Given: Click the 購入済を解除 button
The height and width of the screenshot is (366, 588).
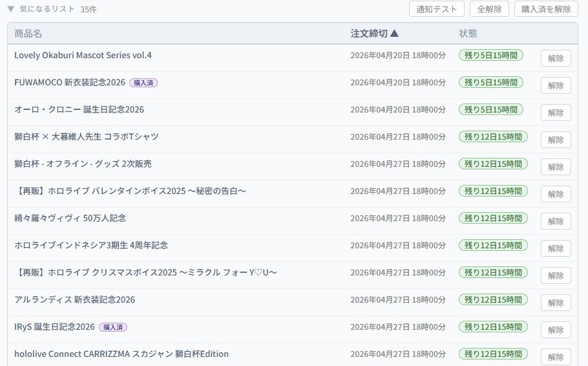Looking at the screenshot, I should click(546, 9).
